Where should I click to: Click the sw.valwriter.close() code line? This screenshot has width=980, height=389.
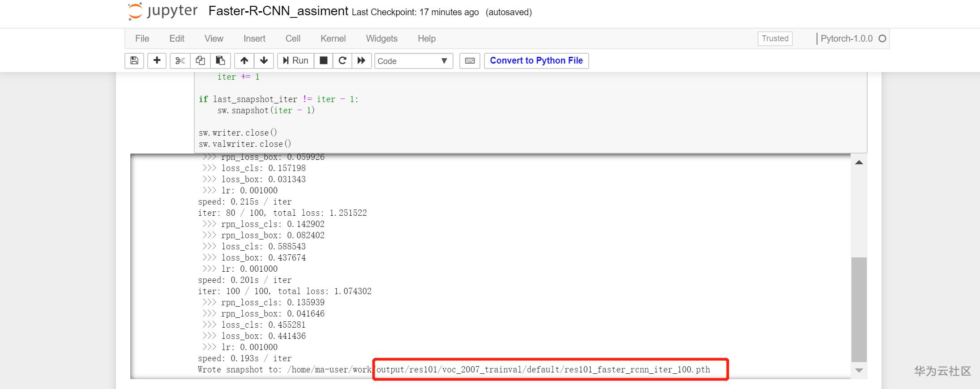(x=245, y=144)
